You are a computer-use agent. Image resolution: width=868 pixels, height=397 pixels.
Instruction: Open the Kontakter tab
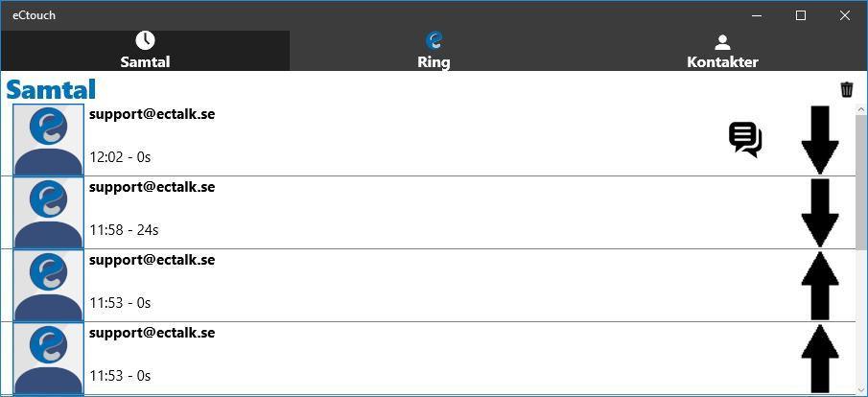[x=722, y=51]
